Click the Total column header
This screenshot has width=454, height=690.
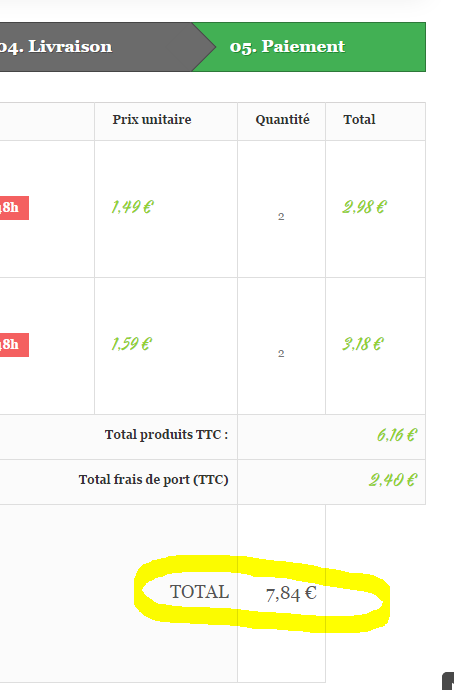click(359, 120)
